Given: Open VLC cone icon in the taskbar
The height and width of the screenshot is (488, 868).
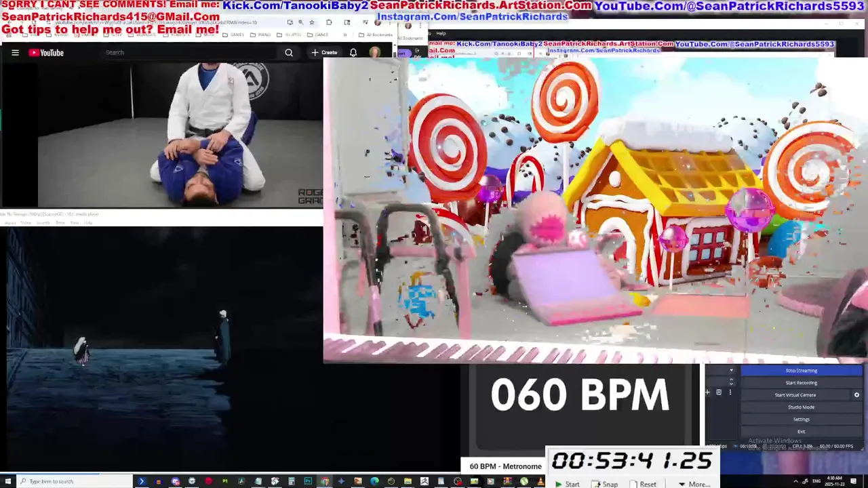Looking at the screenshot, I should [540, 481].
